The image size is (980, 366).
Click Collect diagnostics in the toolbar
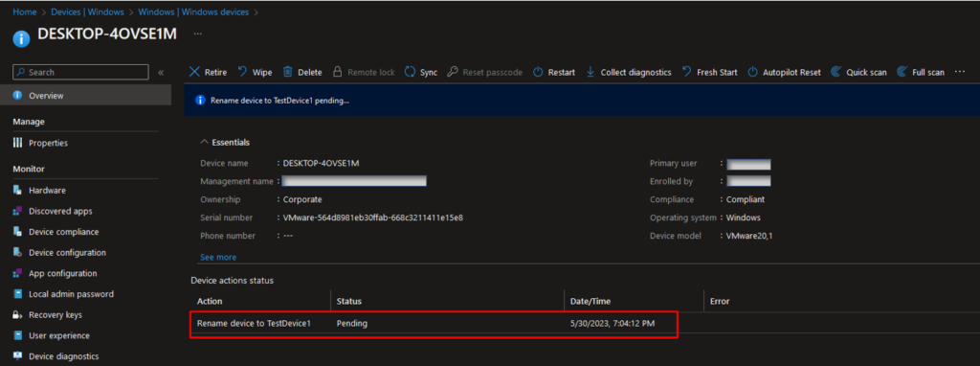click(628, 72)
